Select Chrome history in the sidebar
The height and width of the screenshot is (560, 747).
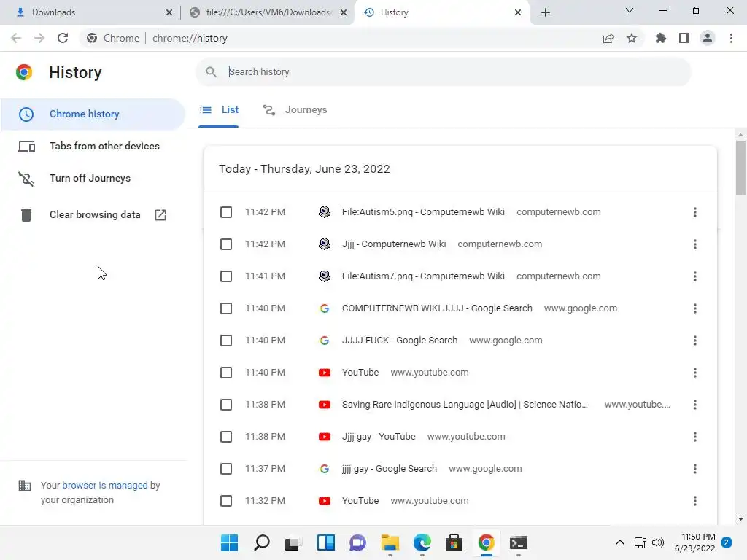pyautogui.click(x=93, y=114)
